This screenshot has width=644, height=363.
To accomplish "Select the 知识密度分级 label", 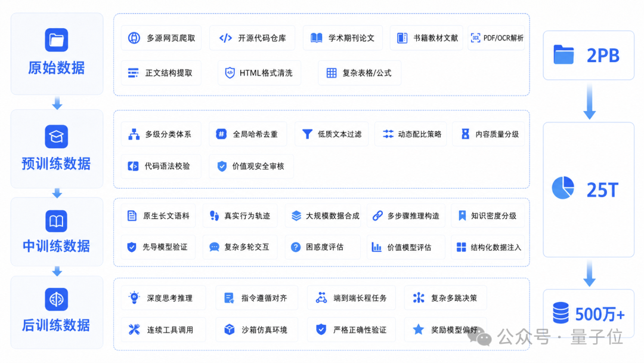I will click(x=493, y=216).
